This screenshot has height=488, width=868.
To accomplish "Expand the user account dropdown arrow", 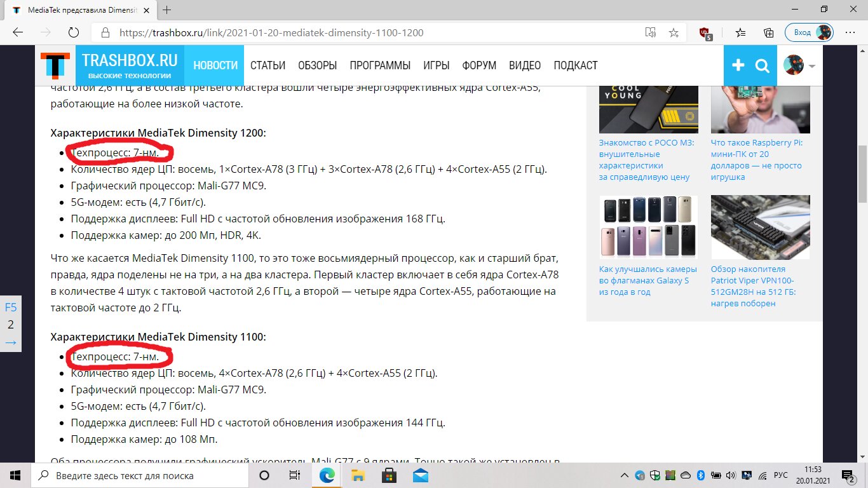I will (x=811, y=66).
